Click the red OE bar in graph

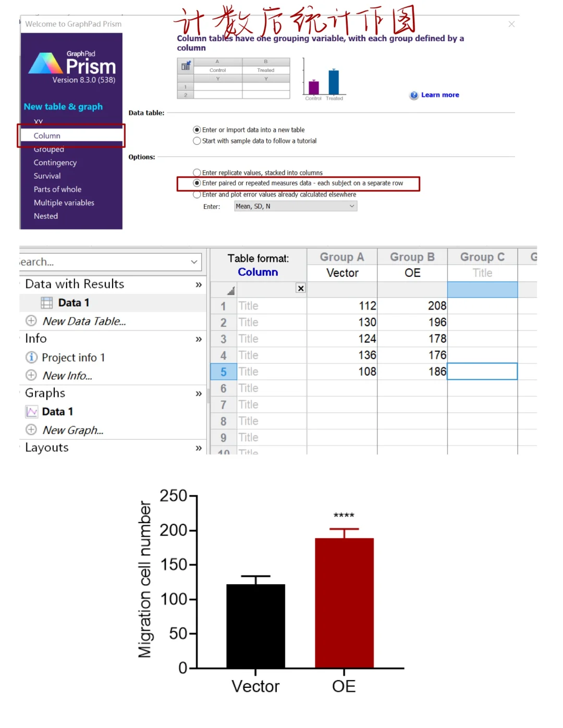[344, 603]
